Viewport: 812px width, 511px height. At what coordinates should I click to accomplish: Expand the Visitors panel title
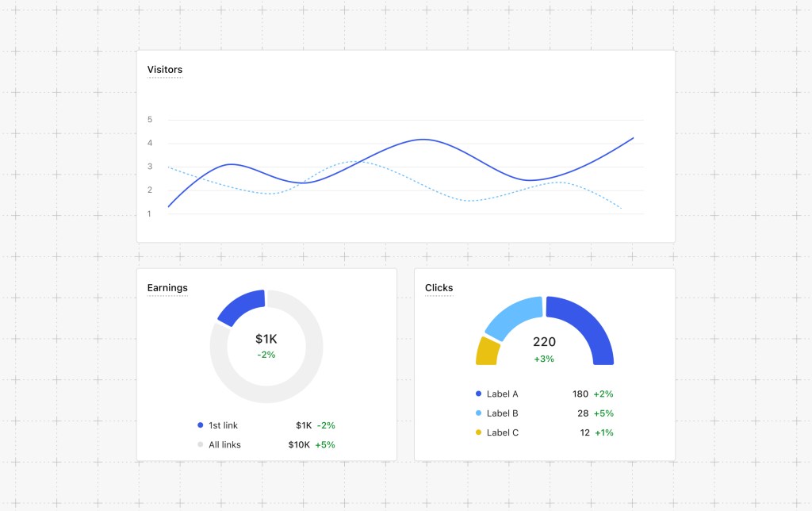coord(164,70)
